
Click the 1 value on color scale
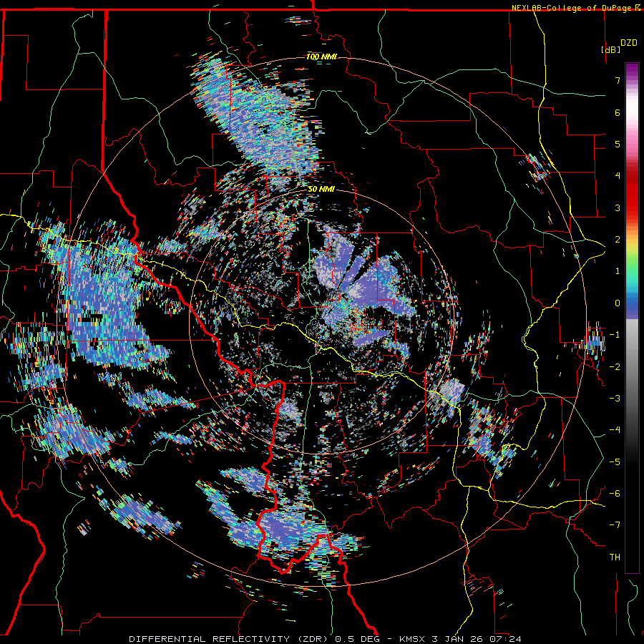(x=618, y=271)
